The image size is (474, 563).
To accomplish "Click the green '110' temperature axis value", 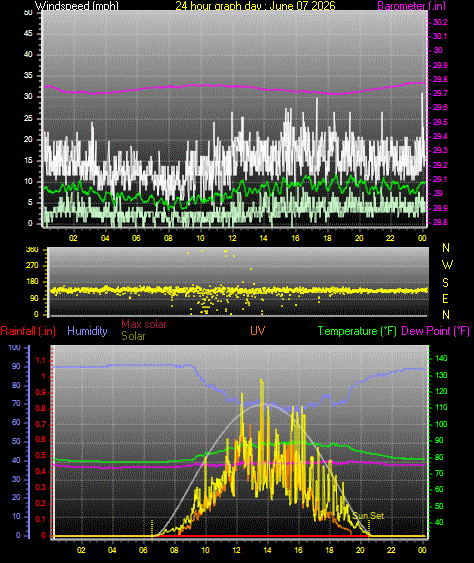I will click(x=441, y=408).
